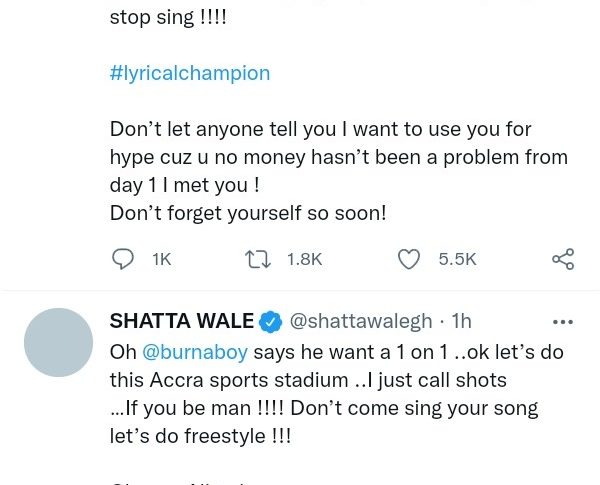Click "Don't forget yourself so soon!" line
Screen dimensions: 600x485
coord(248,213)
